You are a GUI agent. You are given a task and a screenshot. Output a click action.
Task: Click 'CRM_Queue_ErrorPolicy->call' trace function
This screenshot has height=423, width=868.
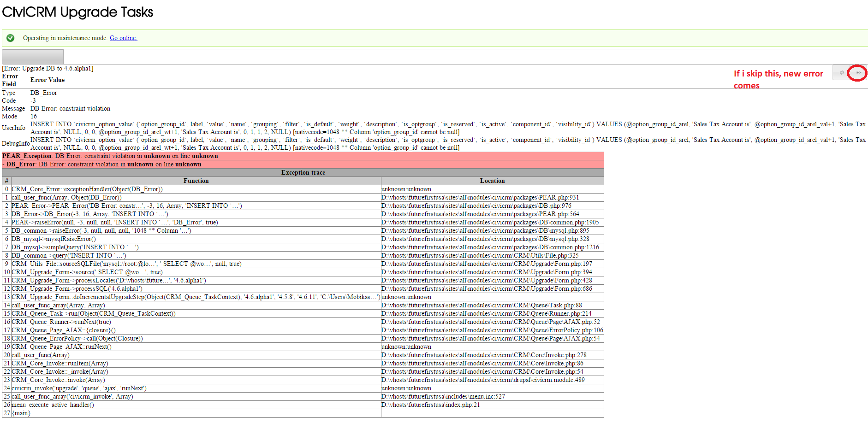coord(77,338)
